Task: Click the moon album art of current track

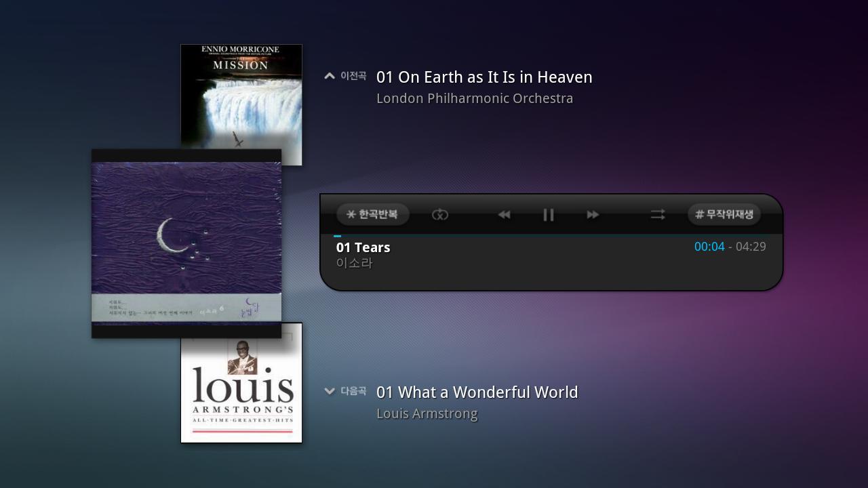Action: [x=186, y=243]
